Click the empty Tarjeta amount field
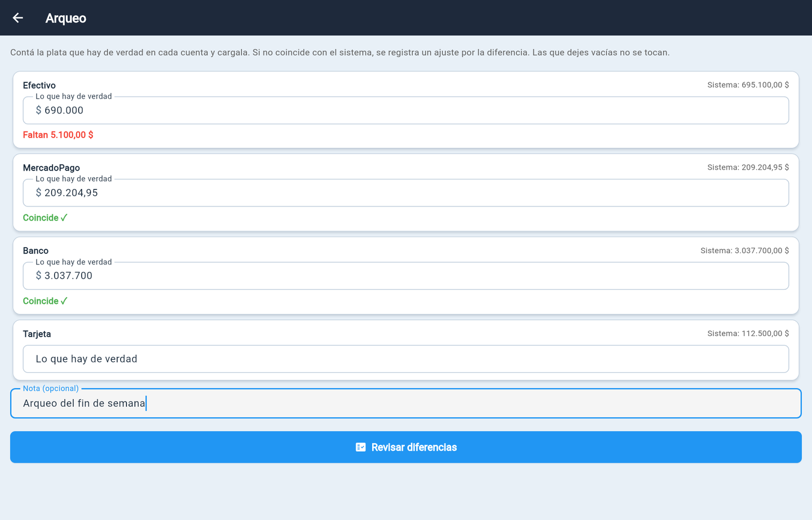812x520 pixels. click(x=406, y=359)
